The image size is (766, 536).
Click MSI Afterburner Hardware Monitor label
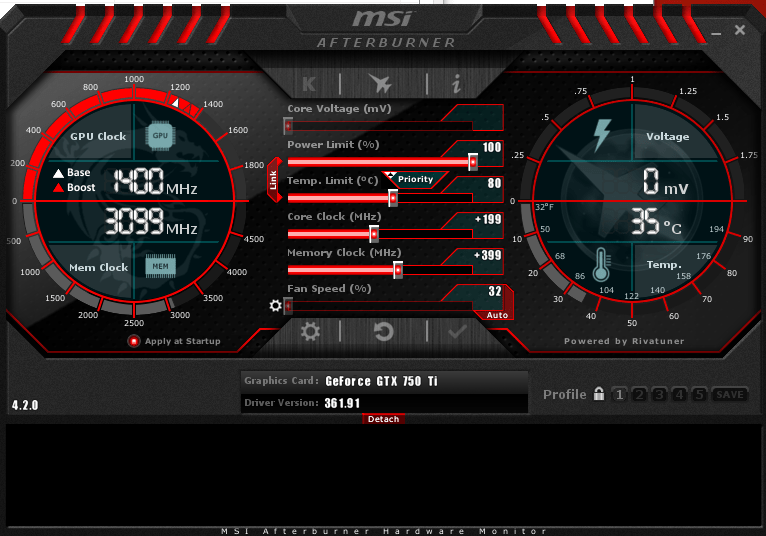point(384,531)
